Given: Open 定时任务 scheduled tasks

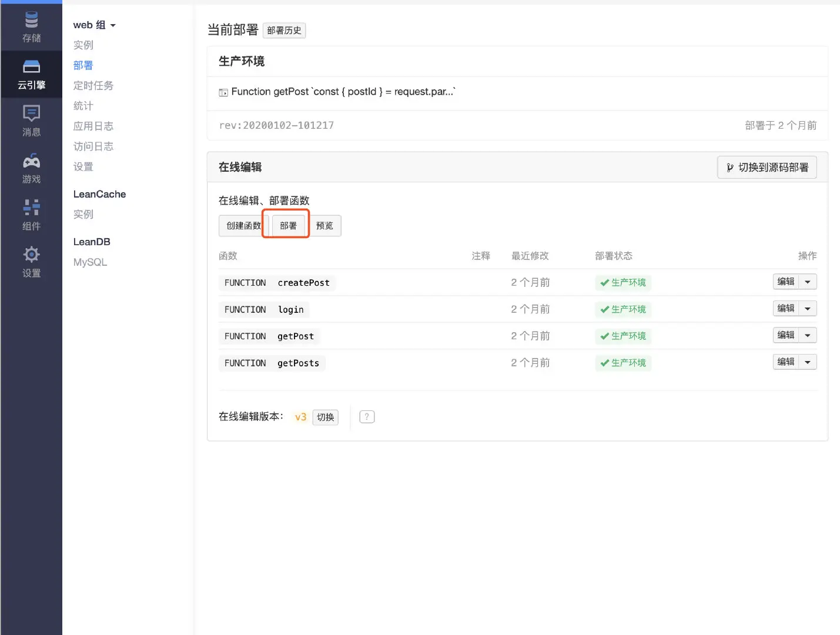Looking at the screenshot, I should point(93,86).
